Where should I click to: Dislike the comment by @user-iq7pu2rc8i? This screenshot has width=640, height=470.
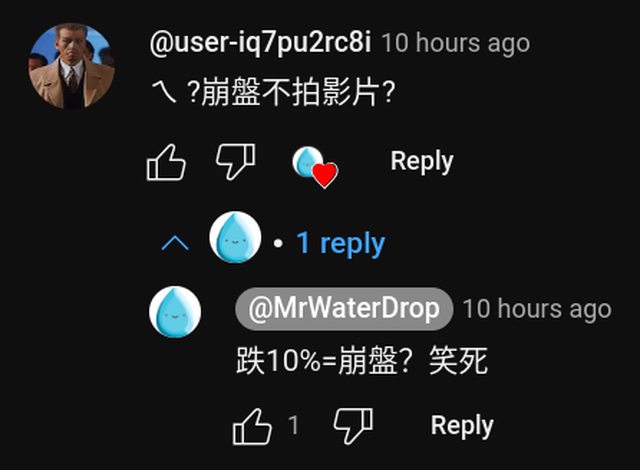[x=236, y=162]
